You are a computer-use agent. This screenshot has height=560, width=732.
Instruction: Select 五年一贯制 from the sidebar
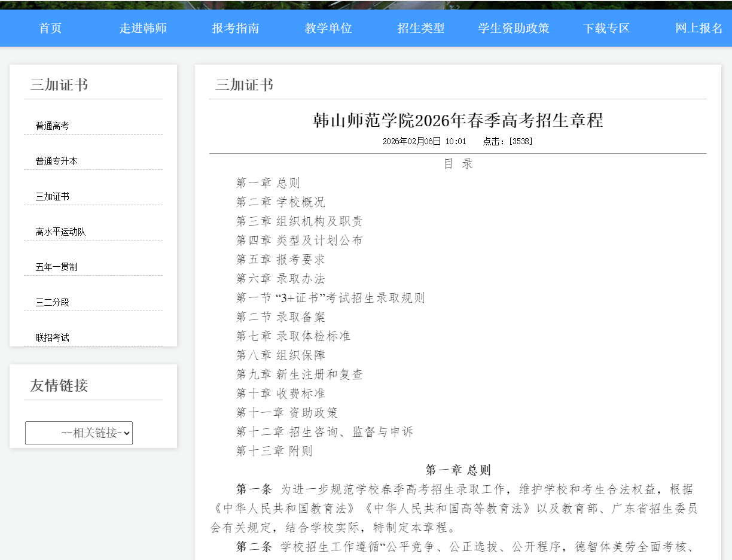56,266
